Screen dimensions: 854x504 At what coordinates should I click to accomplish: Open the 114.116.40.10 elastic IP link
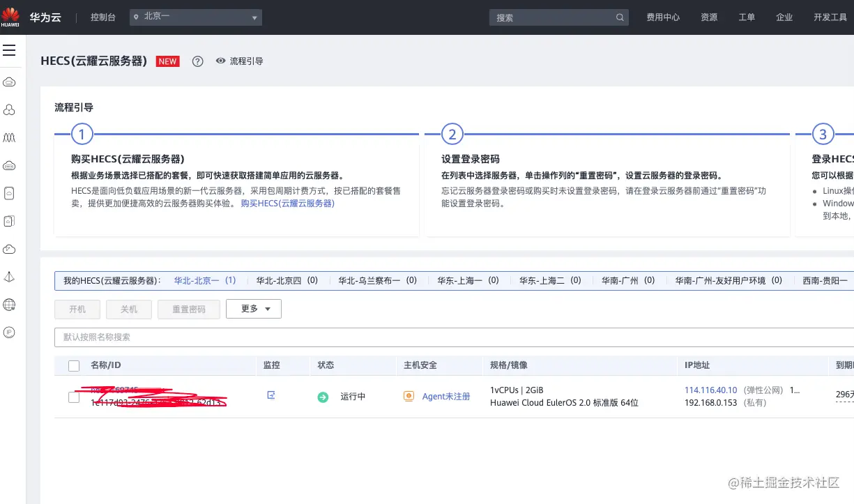coord(710,390)
